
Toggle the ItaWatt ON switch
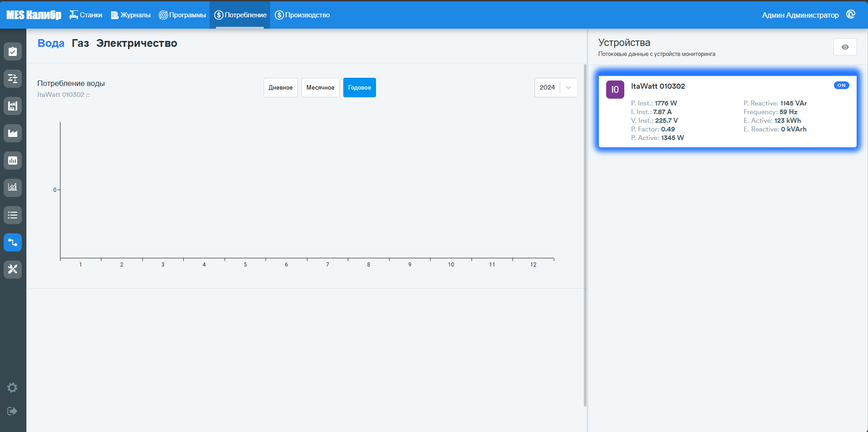click(x=841, y=85)
